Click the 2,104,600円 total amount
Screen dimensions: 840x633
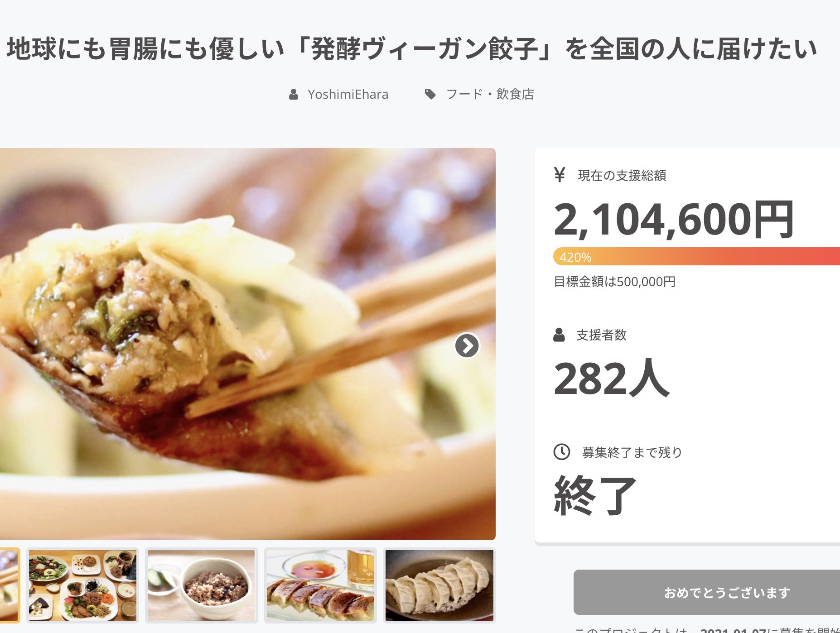tap(674, 220)
